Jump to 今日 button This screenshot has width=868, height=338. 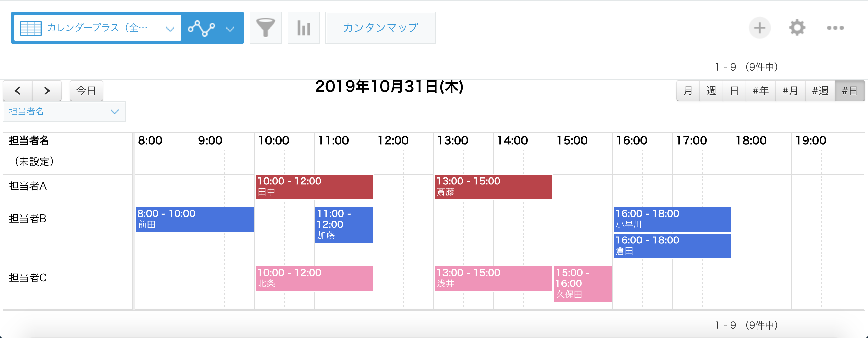click(x=86, y=91)
